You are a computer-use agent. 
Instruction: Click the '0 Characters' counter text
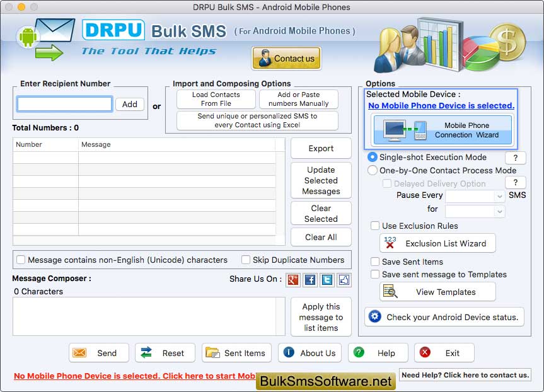coord(38,291)
